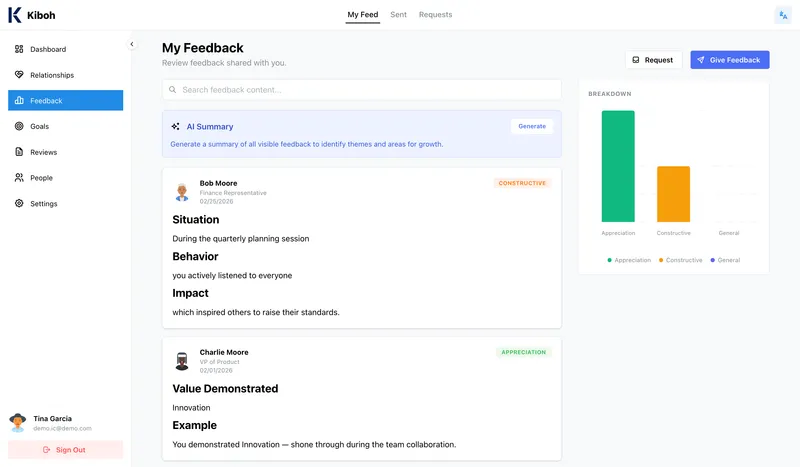Click the APPRECIATION tag on Charlie's feedback
The width and height of the screenshot is (800, 467).
523,352
